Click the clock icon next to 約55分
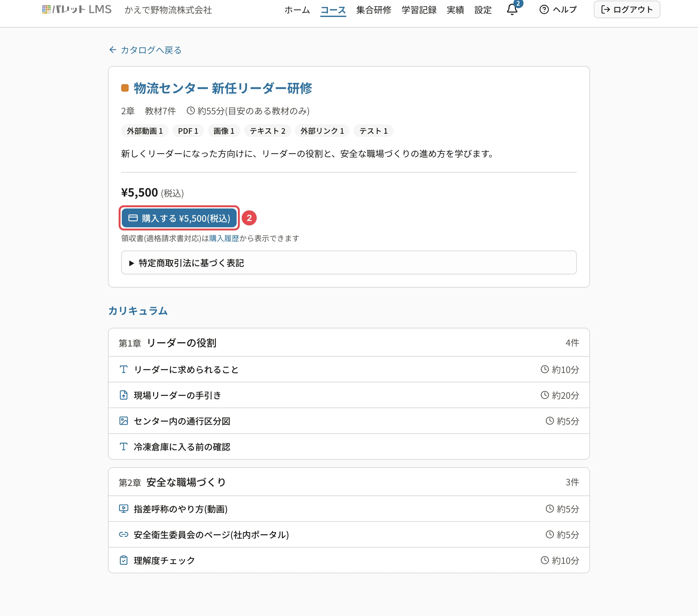 point(191,111)
